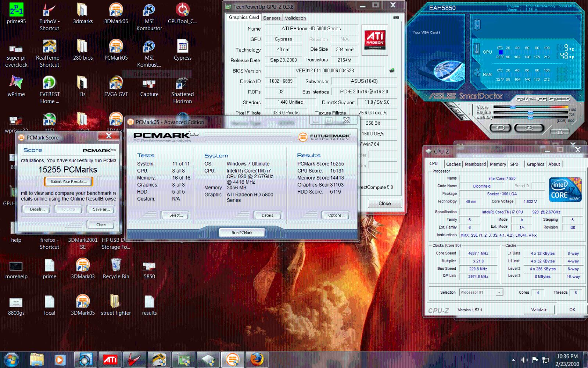This screenshot has height=368, width=588.
Task: Click the Core Speed value 4637.1 MHz
Action: coord(478,253)
